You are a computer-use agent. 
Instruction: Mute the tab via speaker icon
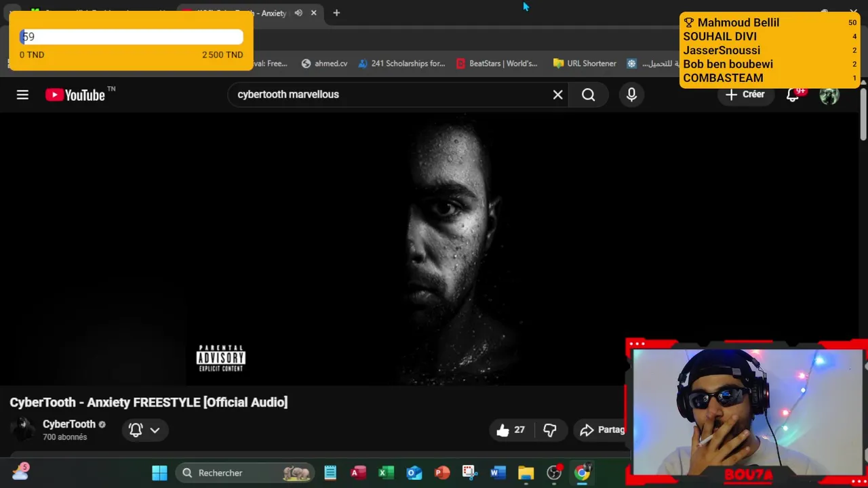298,13
